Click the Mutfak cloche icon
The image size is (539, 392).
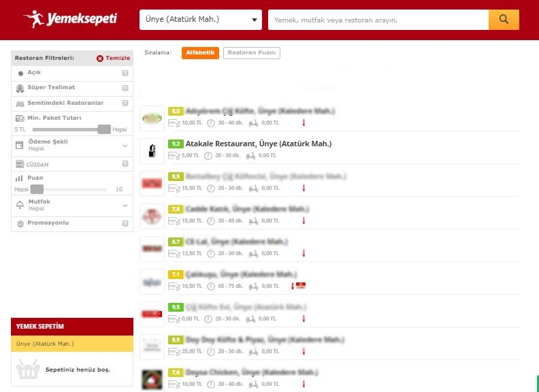click(20, 205)
